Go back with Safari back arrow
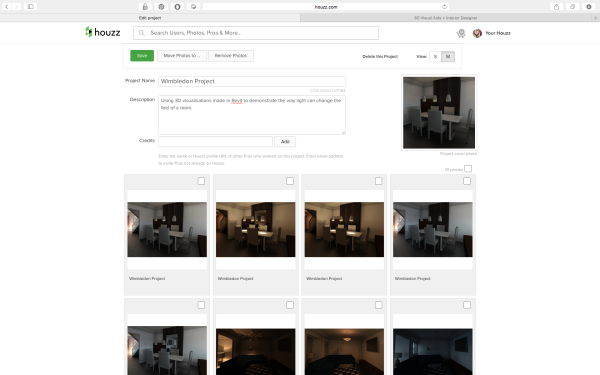The height and width of the screenshot is (375, 600). click(7, 7)
